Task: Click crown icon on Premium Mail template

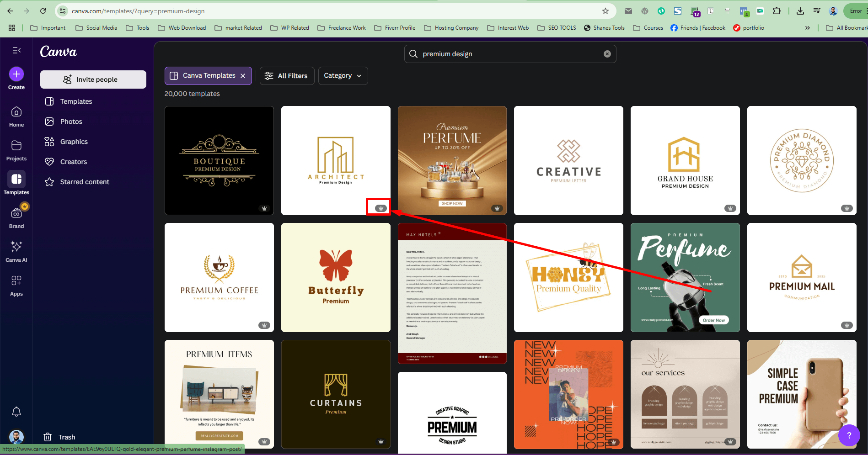Action: click(847, 325)
